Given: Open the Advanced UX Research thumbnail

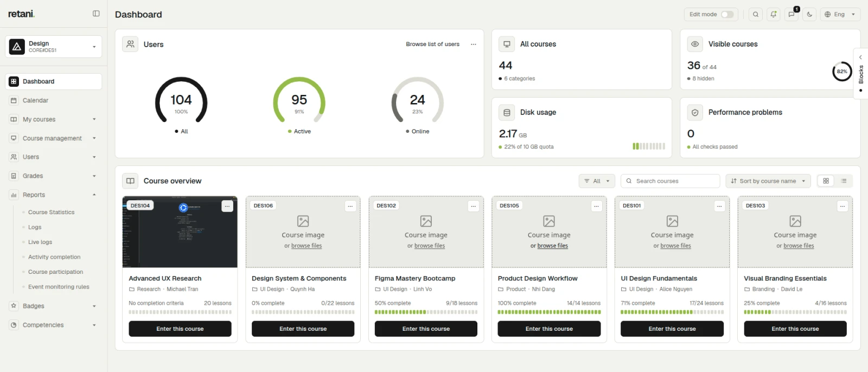Looking at the screenshot, I should pyautogui.click(x=180, y=232).
